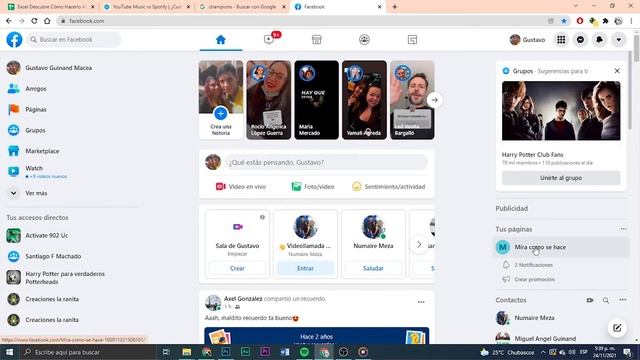The width and height of the screenshot is (640, 360).
Task: Add Foto/video to a post
Action: pos(313,187)
